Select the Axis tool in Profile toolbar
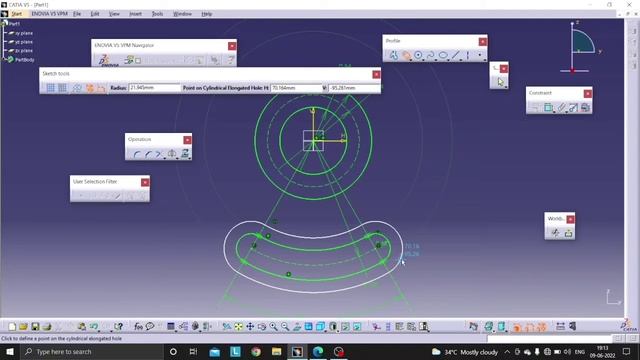Image resolution: width=640 pixels, height=360 pixels. 467,55
